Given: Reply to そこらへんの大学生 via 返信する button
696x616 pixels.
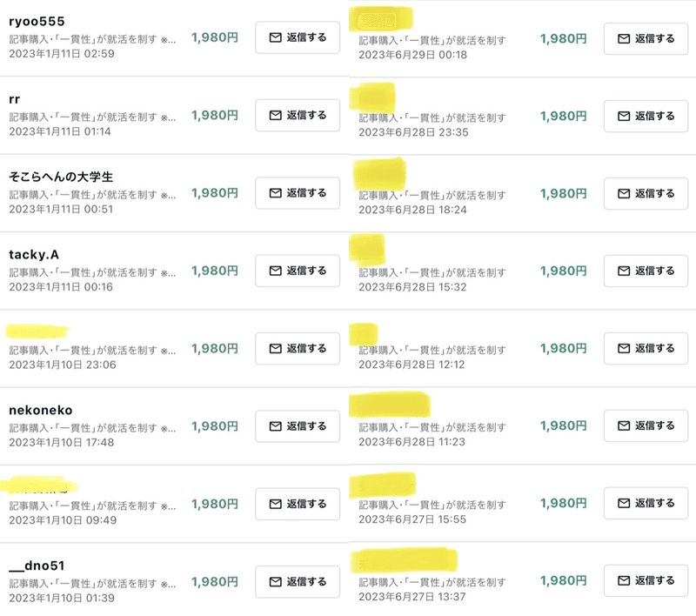Looking at the screenshot, I should click(298, 193).
